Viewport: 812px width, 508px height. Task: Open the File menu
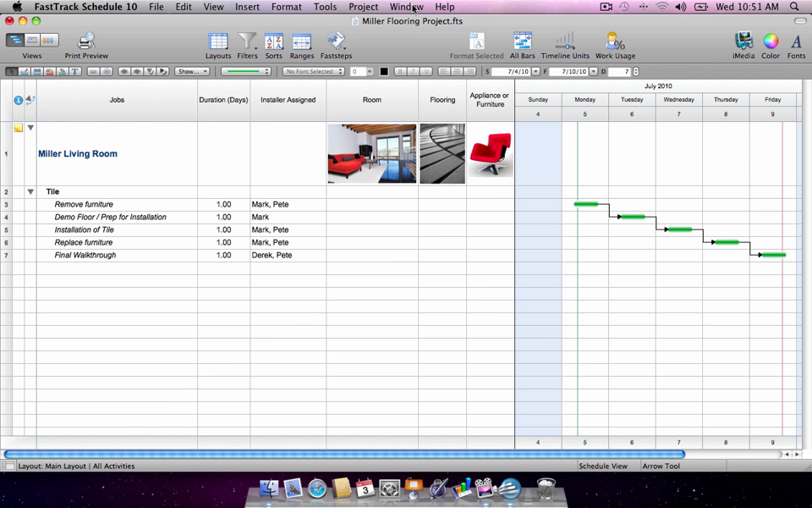[x=156, y=7]
